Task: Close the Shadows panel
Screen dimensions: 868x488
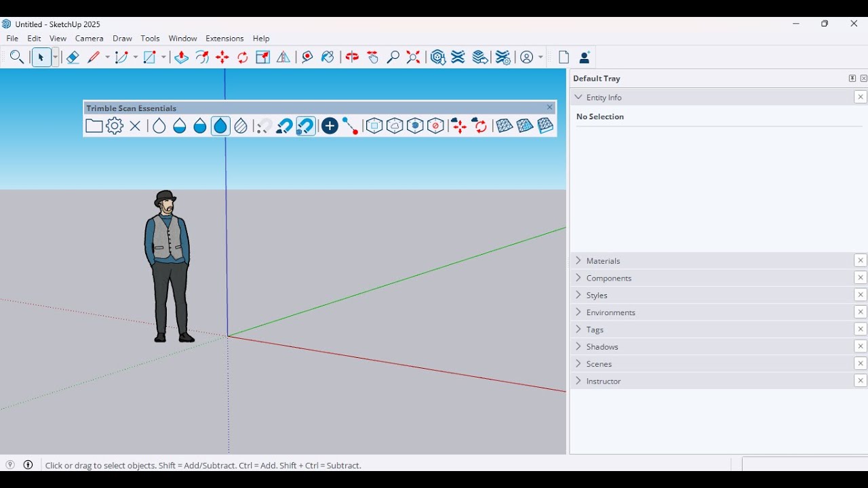Action: (x=861, y=346)
